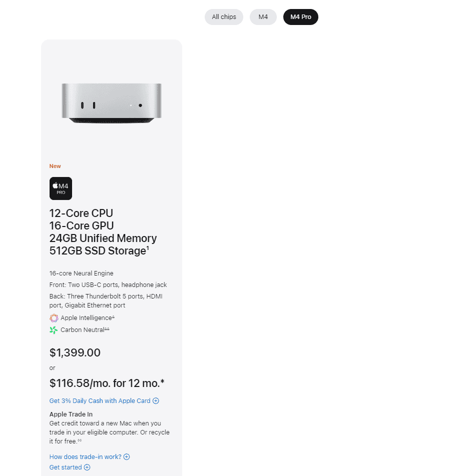Click footnote 1 after SSD Storage
The height and width of the screenshot is (476, 473).
pyautogui.click(x=148, y=248)
